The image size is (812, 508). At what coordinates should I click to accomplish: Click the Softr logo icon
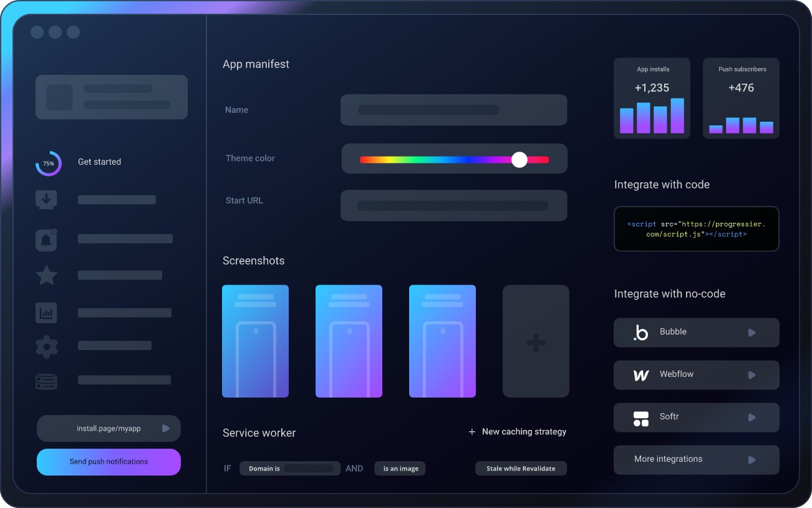(640, 417)
